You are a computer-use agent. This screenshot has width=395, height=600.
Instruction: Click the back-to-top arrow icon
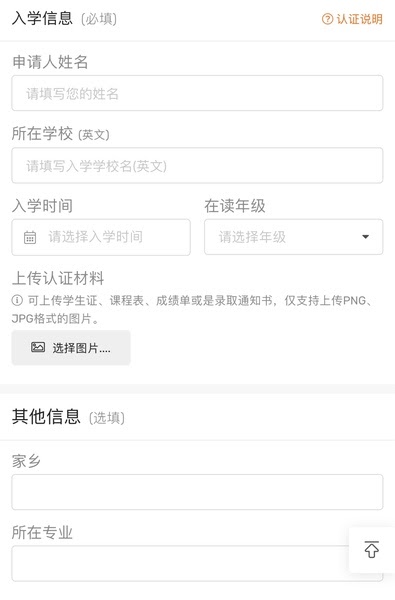pyautogui.click(x=372, y=549)
